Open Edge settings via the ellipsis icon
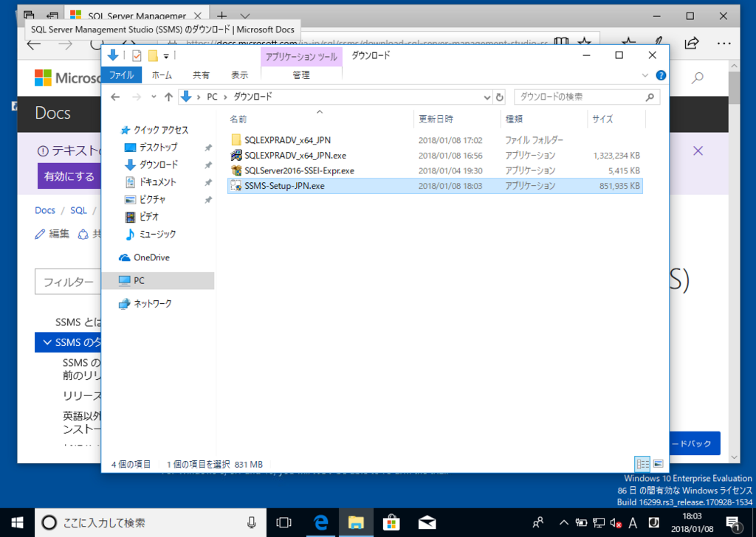Viewport: 756px width, 537px height. click(x=724, y=42)
